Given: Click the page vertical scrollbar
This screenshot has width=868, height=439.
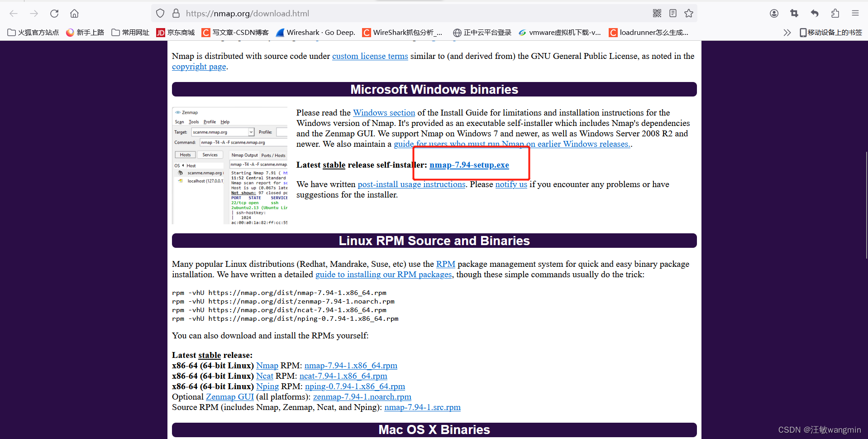Looking at the screenshot, I should point(866,205).
